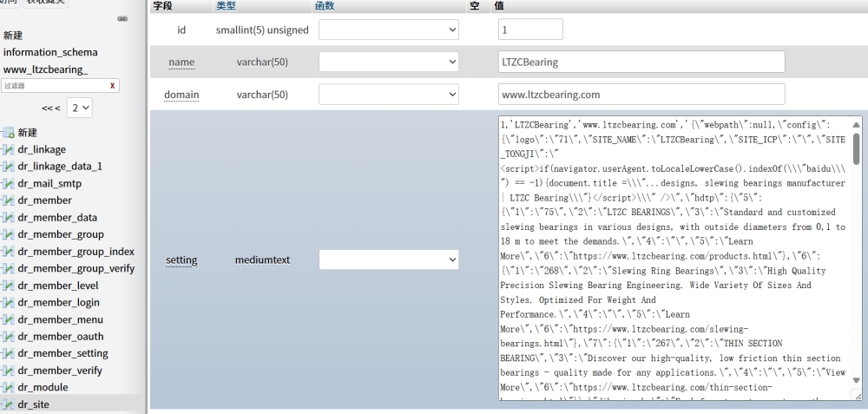Click 新建 to create a new table

tap(28, 133)
